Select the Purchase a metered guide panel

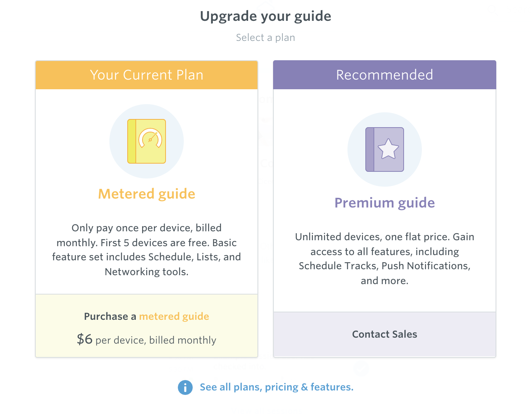[147, 326]
